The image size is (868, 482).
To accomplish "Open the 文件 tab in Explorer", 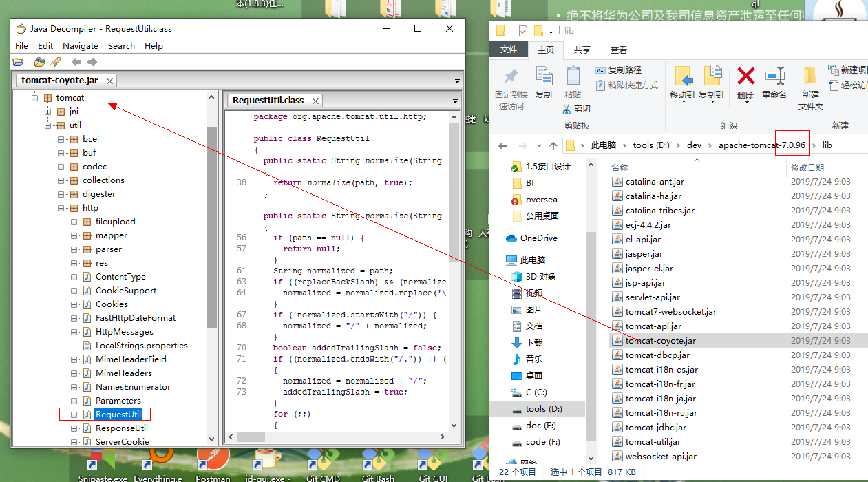I will (509, 50).
